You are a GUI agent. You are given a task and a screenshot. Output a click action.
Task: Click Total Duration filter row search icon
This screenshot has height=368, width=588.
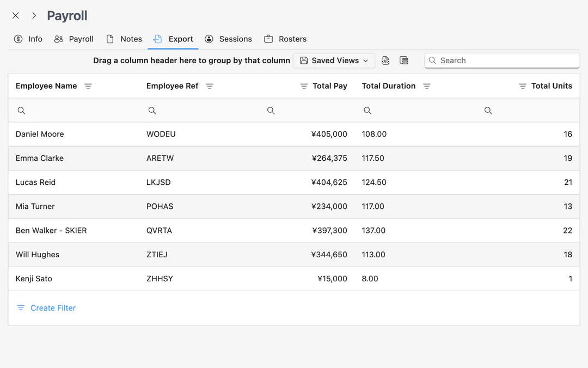click(x=367, y=110)
